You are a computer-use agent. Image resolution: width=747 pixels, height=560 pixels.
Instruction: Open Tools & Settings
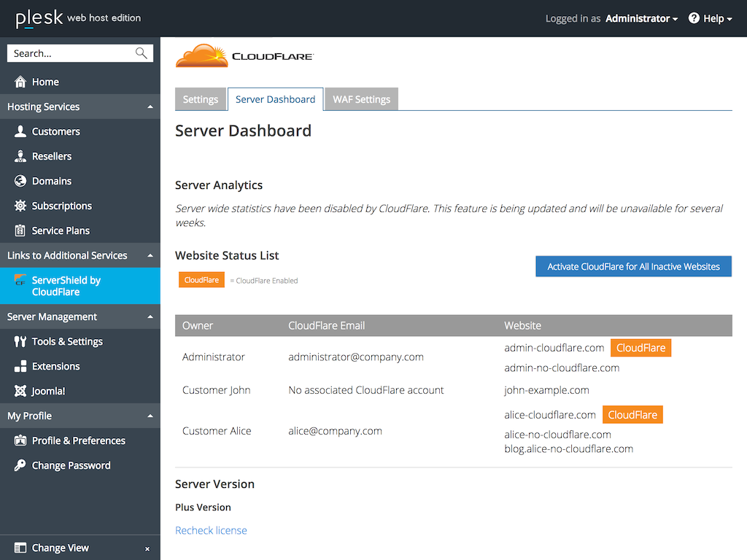click(80, 341)
